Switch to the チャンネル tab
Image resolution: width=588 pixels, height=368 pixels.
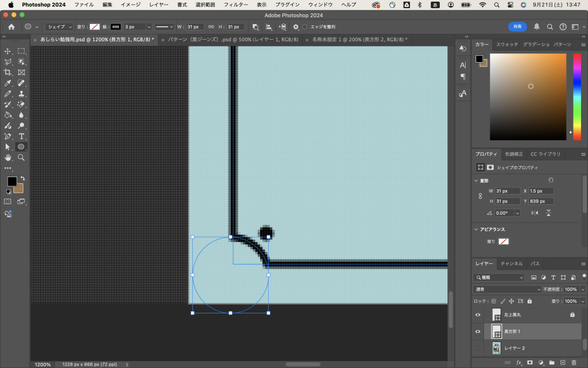512,263
